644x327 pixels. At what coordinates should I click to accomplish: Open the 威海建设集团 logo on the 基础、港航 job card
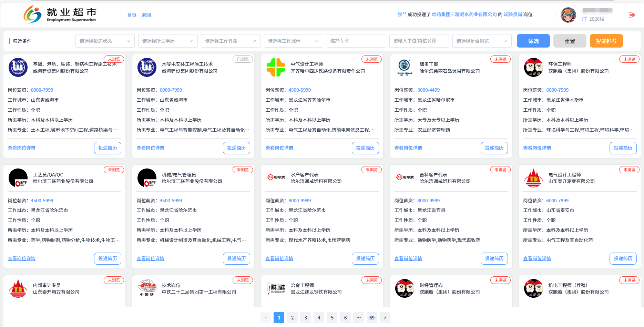tap(18, 67)
